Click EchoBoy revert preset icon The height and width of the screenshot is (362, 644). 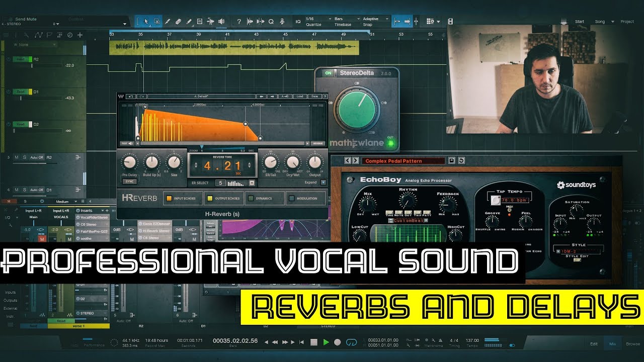coord(461,161)
